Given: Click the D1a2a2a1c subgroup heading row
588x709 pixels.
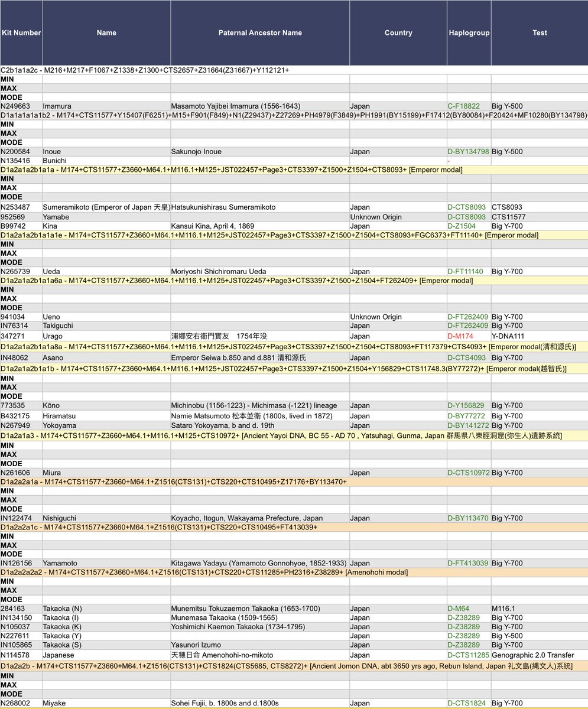Looking at the screenshot, I should (294, 528).
